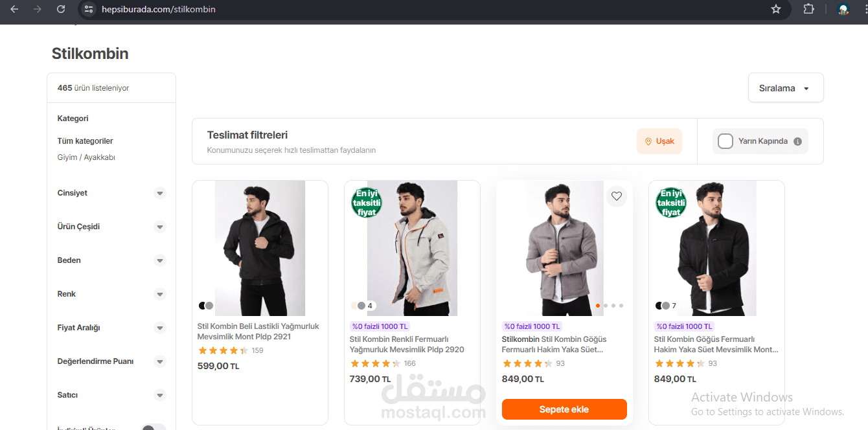Click the Sepete ekle button
This screenshot has height=430, width=868.
(564, 409)
